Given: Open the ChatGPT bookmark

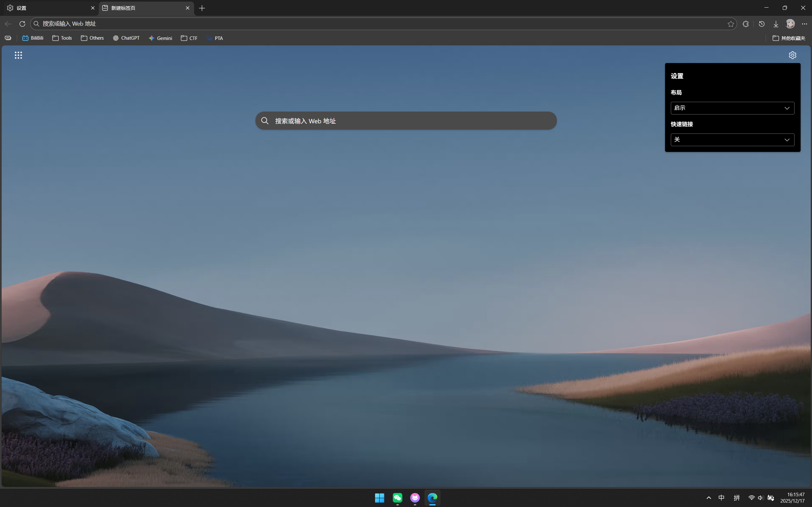Looking at the screenshot, I should coord(126,38).
